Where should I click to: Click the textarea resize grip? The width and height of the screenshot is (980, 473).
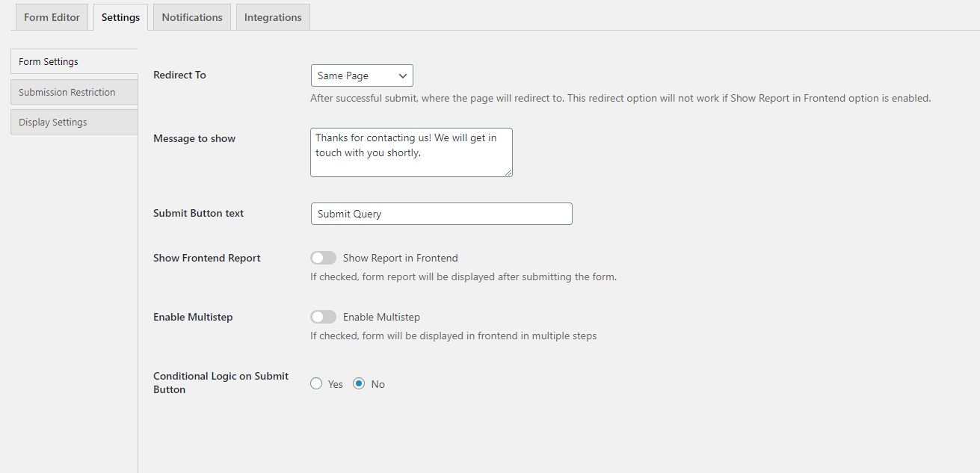510,173
